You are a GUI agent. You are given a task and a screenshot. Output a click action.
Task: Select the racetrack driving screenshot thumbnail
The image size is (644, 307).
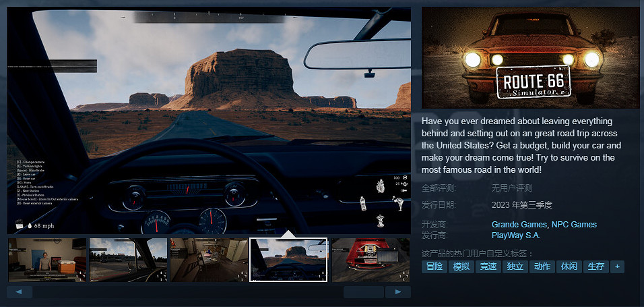[128, 260]
